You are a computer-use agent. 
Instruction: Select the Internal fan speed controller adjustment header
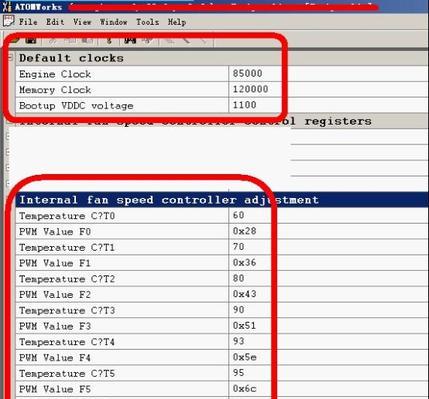point(222,200)
